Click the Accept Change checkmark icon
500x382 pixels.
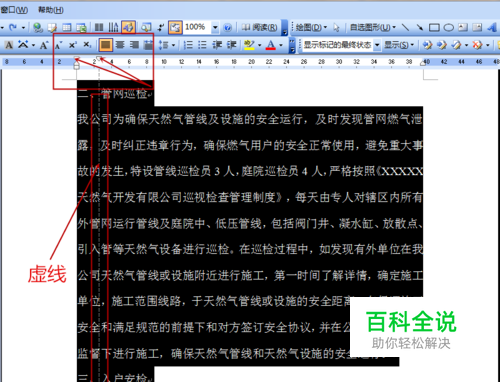[x=456, y=45]
